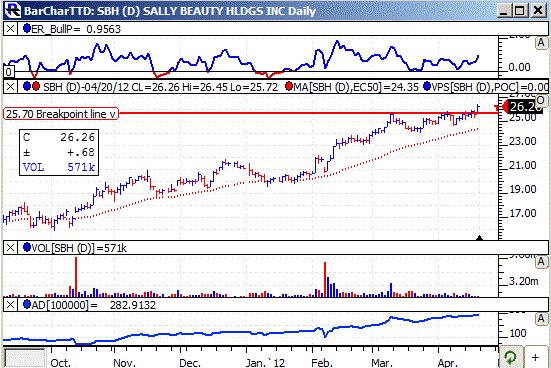Click the 17.00 price axis label
The width and height of the screenshot is (551, 368).
coord(523,213)
